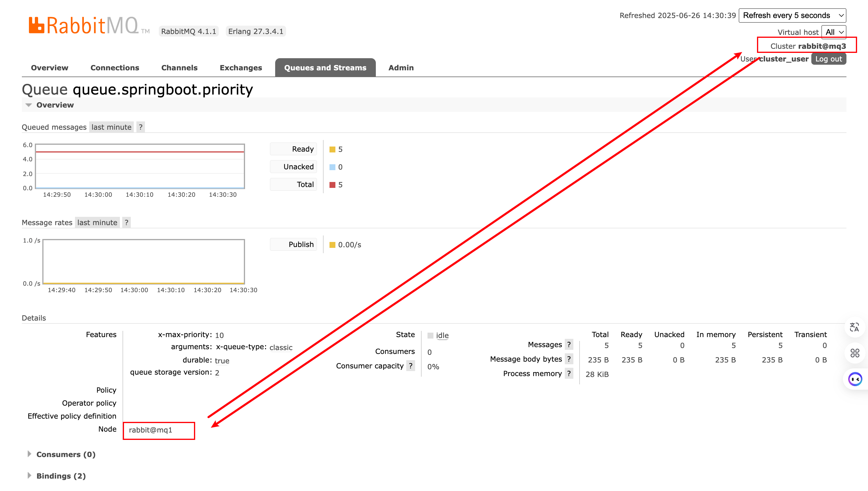Show help for Consumer capacity
The width and height of the screenshot is (868, 491).
pyautogui.click(x=410, y=366)
